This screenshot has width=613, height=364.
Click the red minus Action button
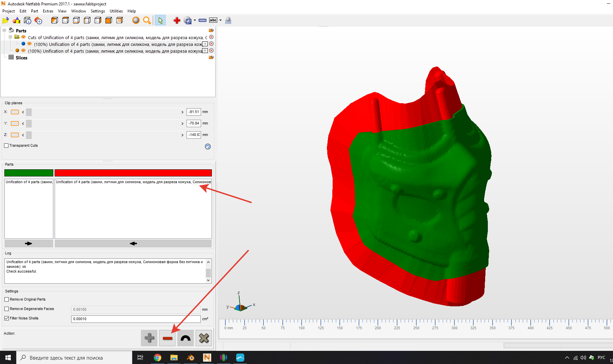(x=167, y=338)
